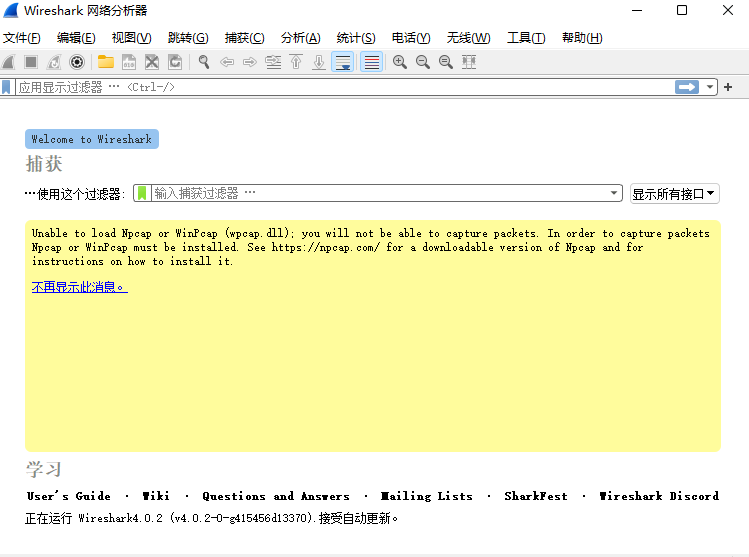Open 帮助(H) menu

[582, 38]
